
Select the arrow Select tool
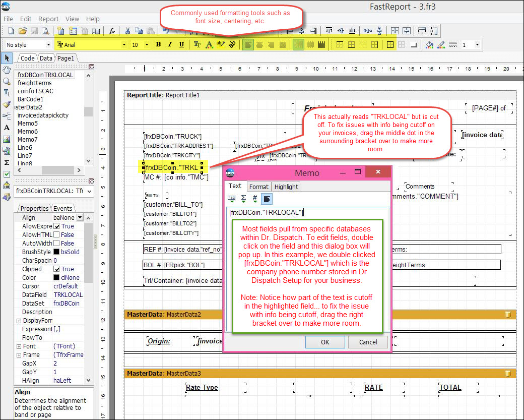point(7,58)
